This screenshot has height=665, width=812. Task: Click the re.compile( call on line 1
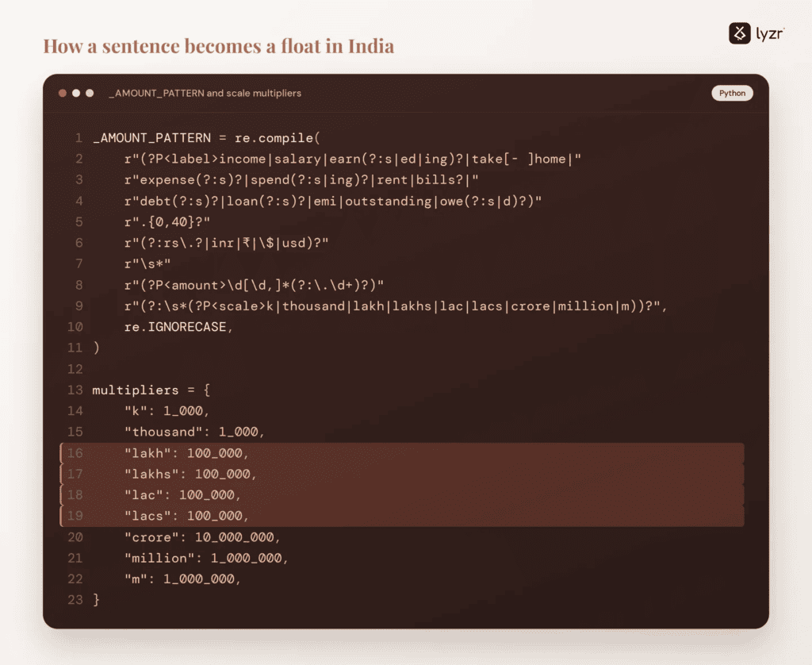pos(278,138)
